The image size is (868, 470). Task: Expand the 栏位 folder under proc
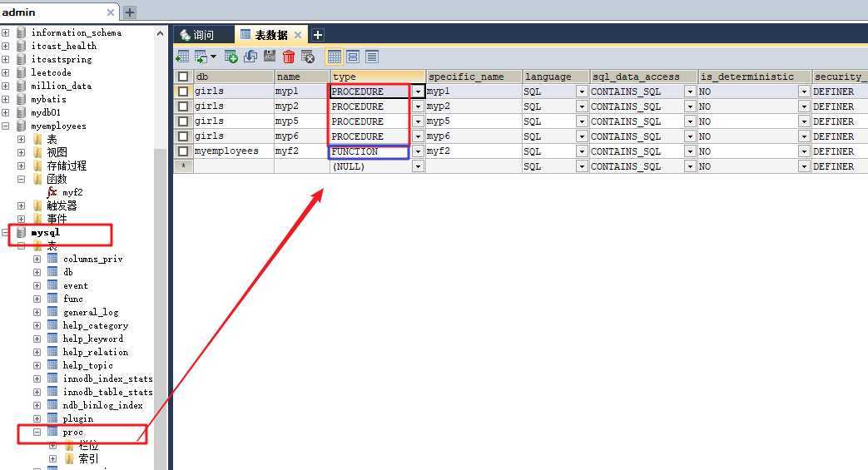tap(52, 445)
